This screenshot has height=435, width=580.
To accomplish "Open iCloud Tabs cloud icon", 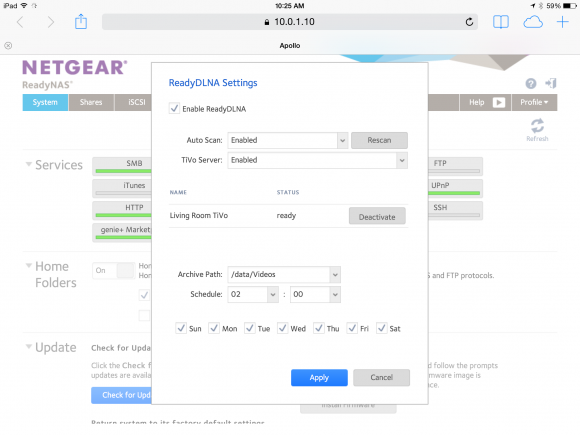I will [x=533, y=22].
